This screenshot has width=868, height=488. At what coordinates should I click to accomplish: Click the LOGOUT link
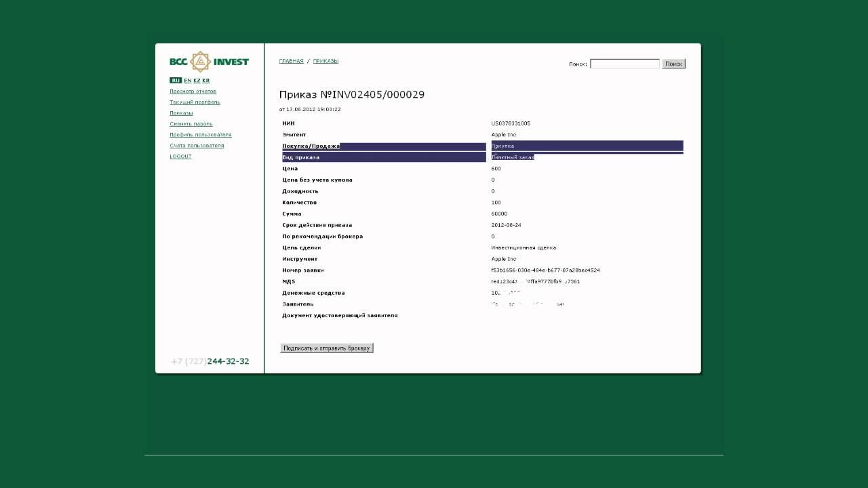pos(180,157)
